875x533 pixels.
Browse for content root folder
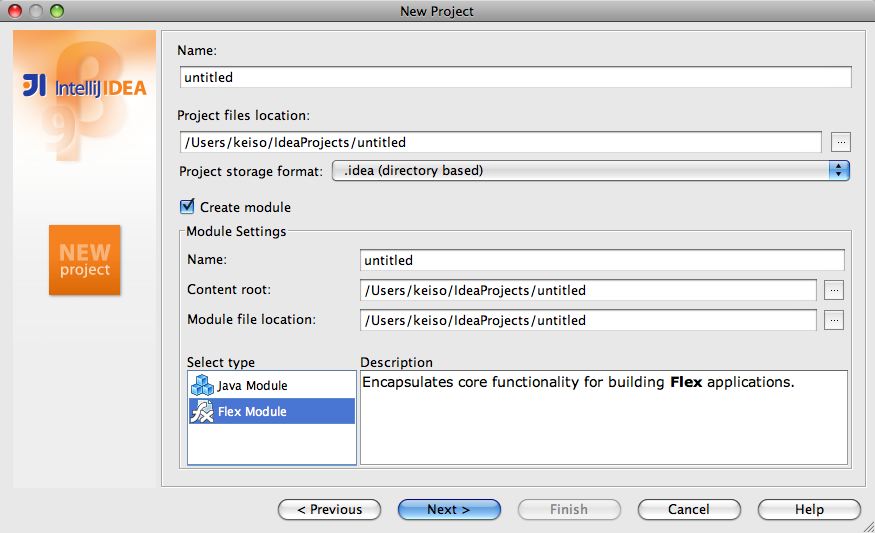(834, 290)
